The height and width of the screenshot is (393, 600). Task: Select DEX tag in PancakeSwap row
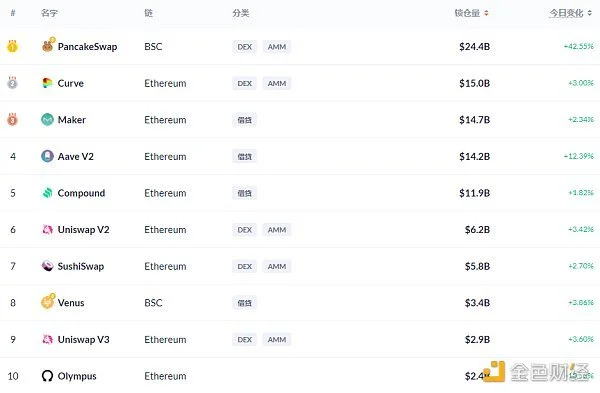[x=245, y=47]
